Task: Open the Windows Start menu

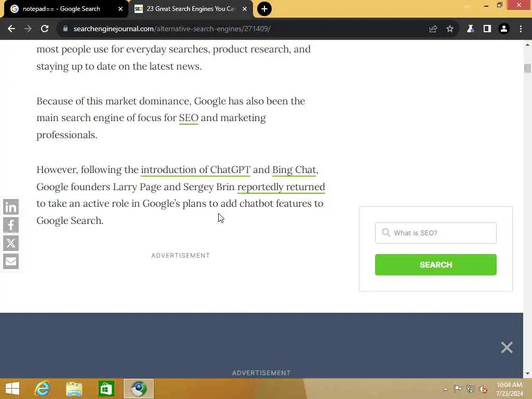Action: (x=12, y=389)
